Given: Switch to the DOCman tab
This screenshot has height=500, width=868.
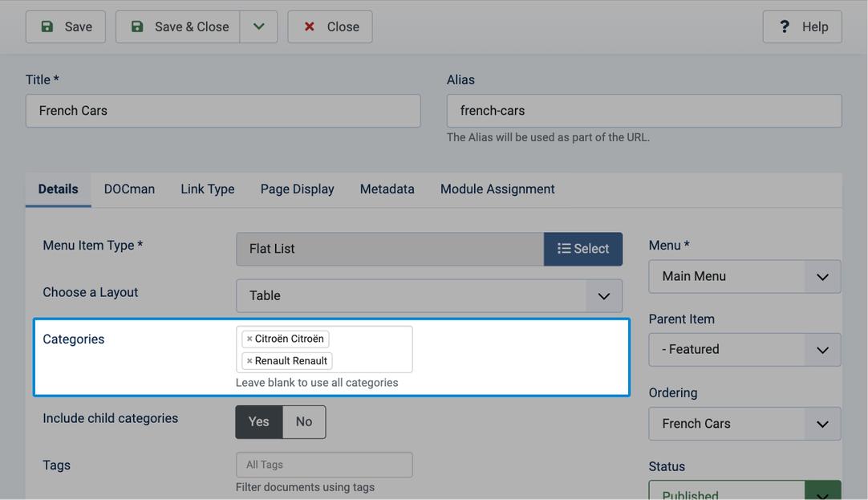Looking at the screenshot, I should click(129, 189).
